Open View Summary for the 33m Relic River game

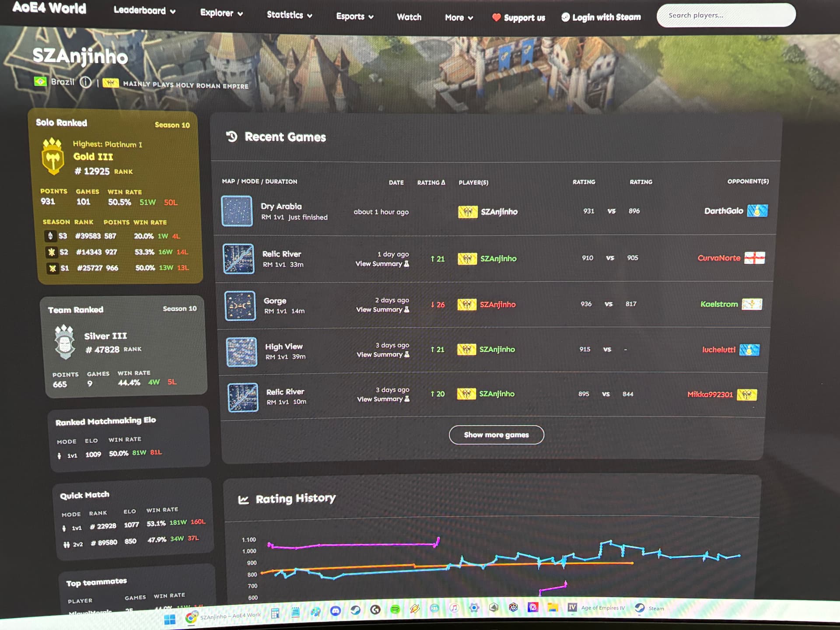point(382,264)
